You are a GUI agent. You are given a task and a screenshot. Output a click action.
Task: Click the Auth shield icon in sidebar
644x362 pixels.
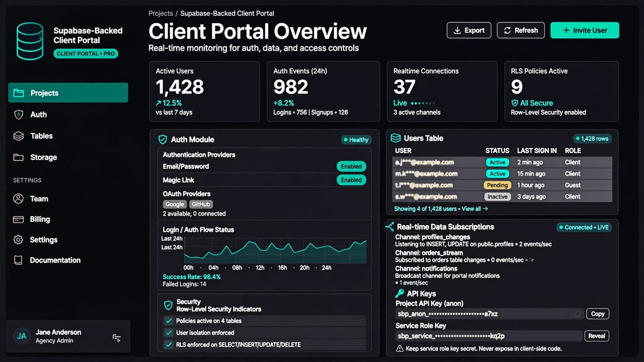point(19,115)
